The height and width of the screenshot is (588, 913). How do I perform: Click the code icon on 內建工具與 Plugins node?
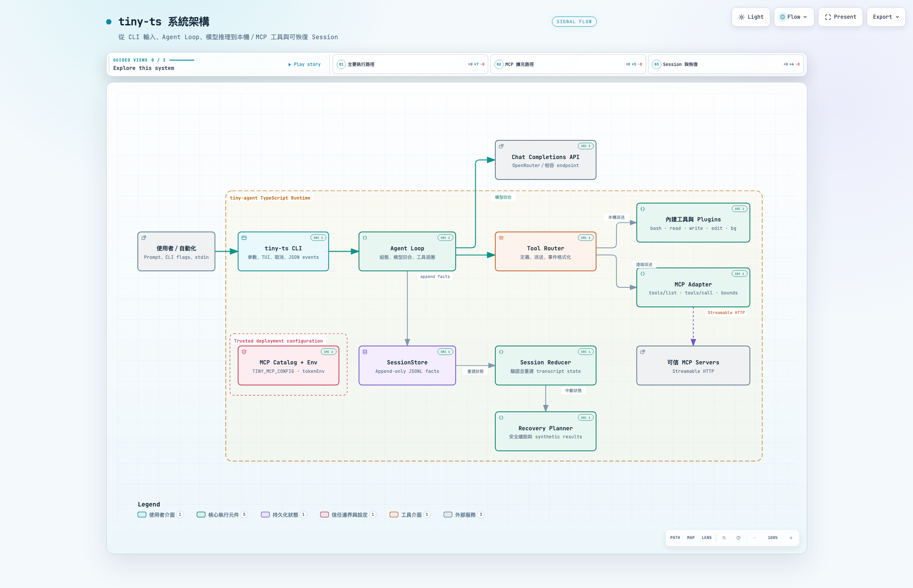[642, 209]
